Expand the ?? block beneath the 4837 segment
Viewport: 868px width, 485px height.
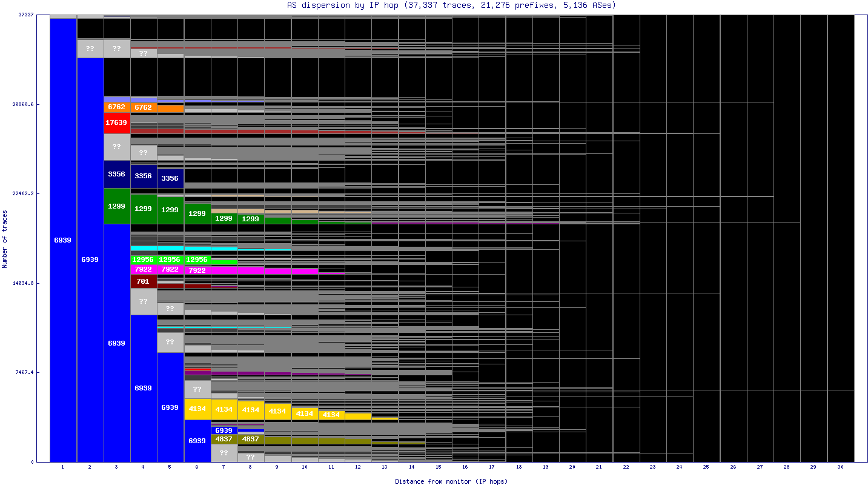point(223,453)
